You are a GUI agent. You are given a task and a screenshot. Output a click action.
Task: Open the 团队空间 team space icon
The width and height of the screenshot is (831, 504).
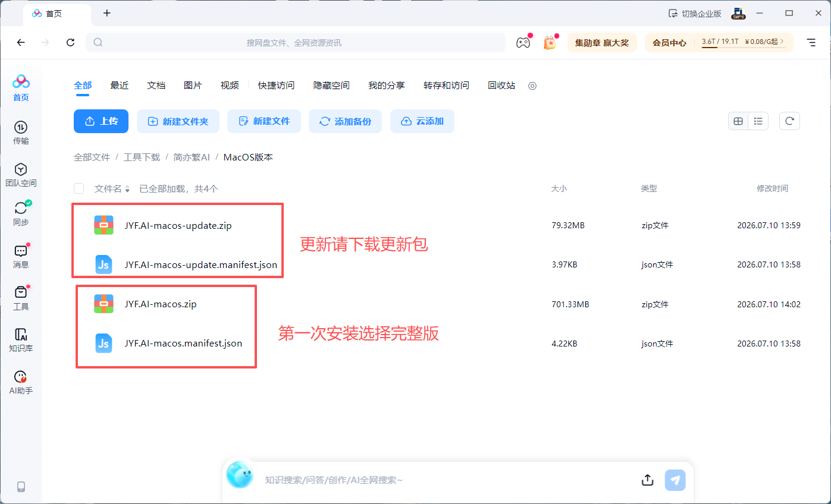[x=21, y=175]
